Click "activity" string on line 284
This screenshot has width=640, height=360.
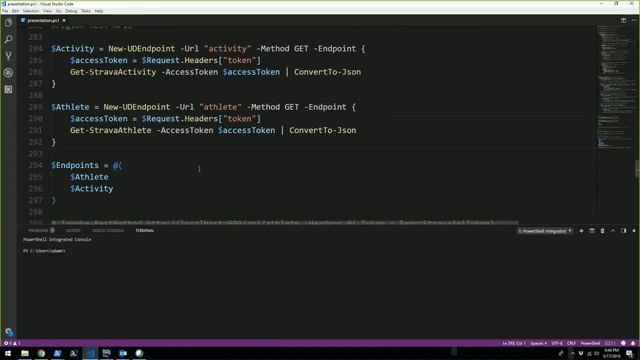tap(228, 49)
